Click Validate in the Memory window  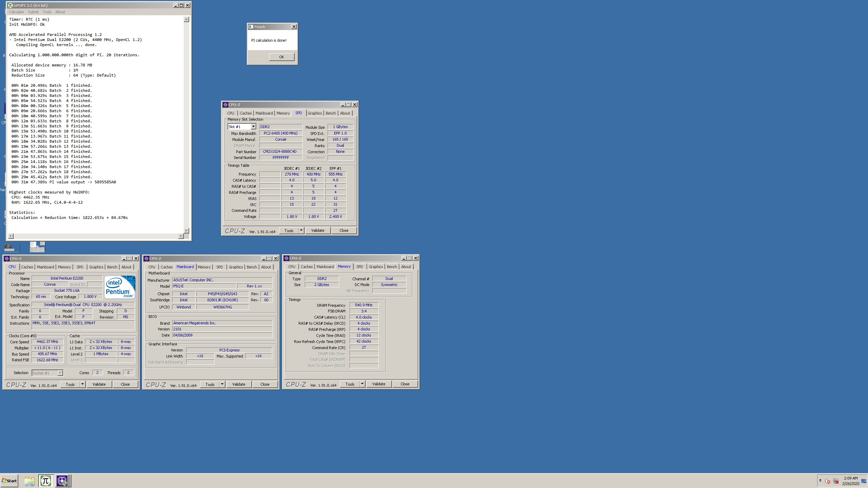379,384
